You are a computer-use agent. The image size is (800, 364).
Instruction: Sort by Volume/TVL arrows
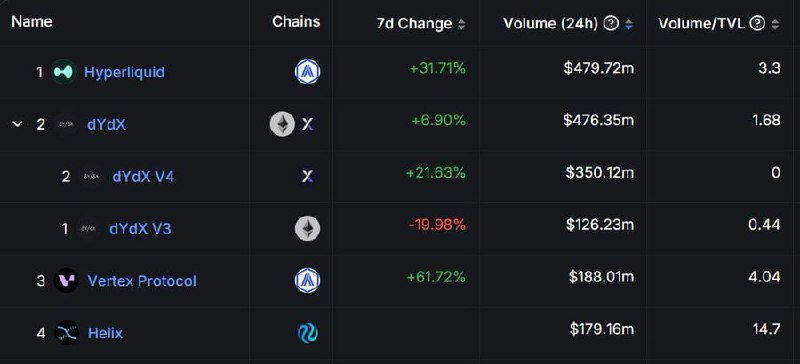[775, 24]
